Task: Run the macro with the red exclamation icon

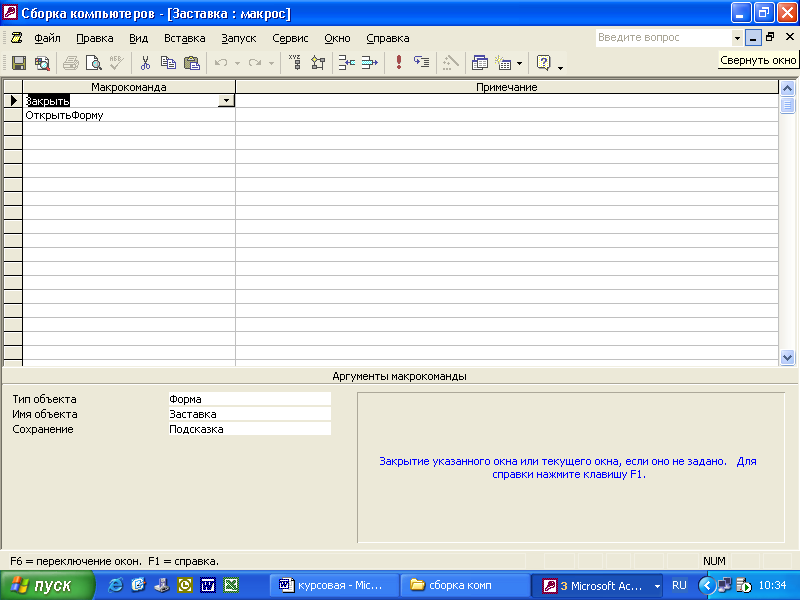Action: click(399, 63)
